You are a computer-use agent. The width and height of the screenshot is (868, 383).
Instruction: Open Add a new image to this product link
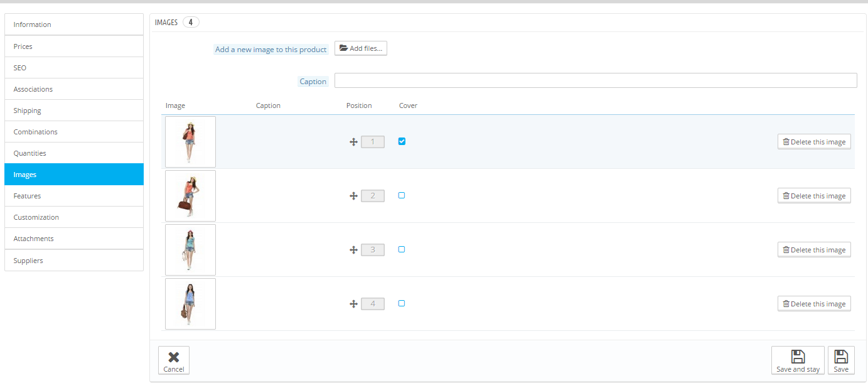pyautogui.click(x=271, y=49)
